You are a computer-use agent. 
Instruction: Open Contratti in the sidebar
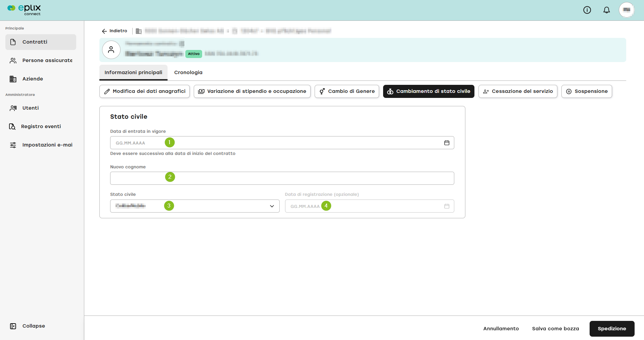41,42
